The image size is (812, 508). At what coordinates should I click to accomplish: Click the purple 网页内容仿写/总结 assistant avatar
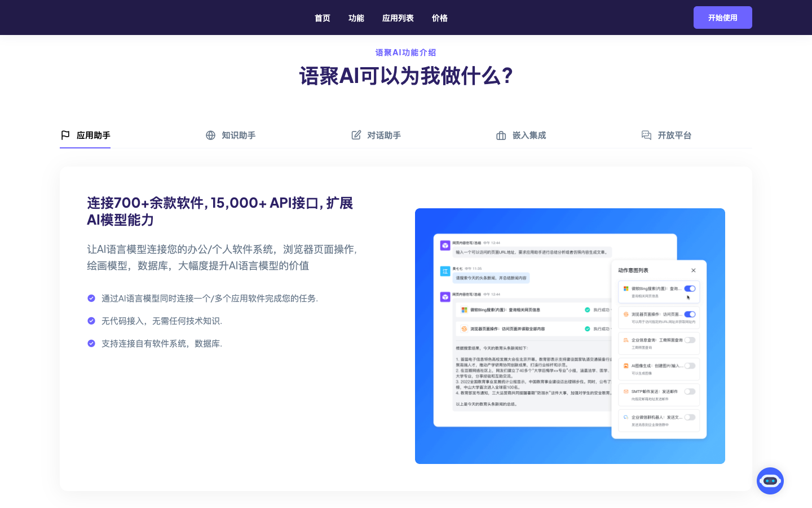pyautogui.click(x=445, y=244)
